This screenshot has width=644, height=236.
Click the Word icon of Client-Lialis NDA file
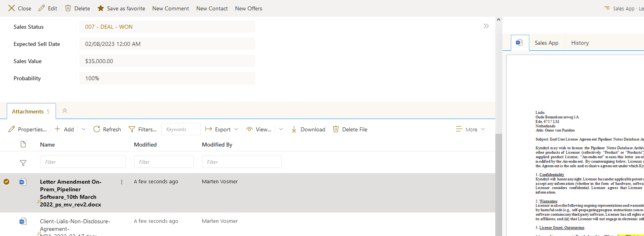(23, 221)
